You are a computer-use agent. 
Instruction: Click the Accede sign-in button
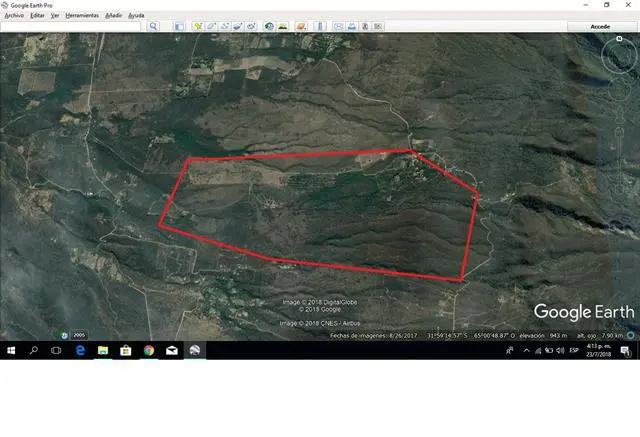click(600, 27)
